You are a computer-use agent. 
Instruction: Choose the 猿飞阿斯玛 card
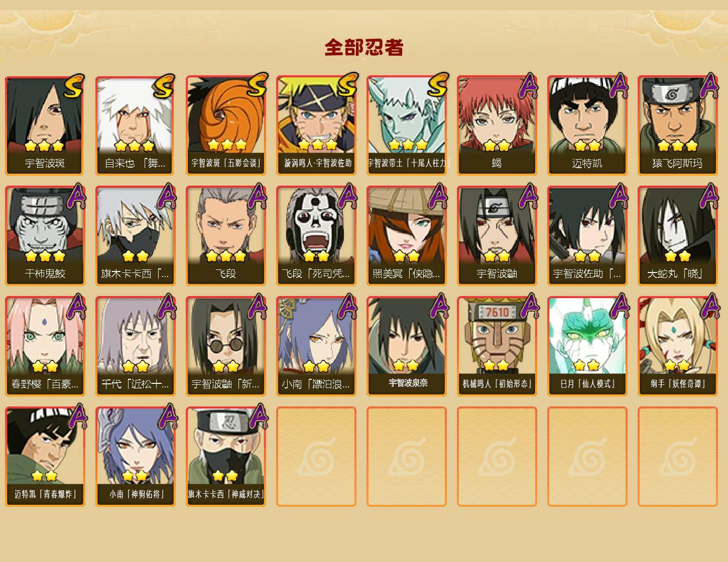click(678, 126)
